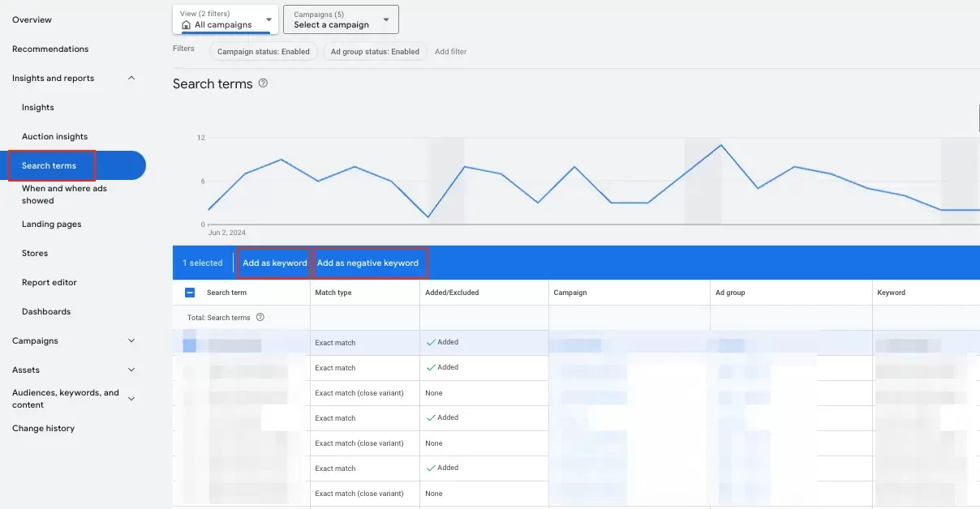Expand the Assets sidebar section

[x=131, y=370]
